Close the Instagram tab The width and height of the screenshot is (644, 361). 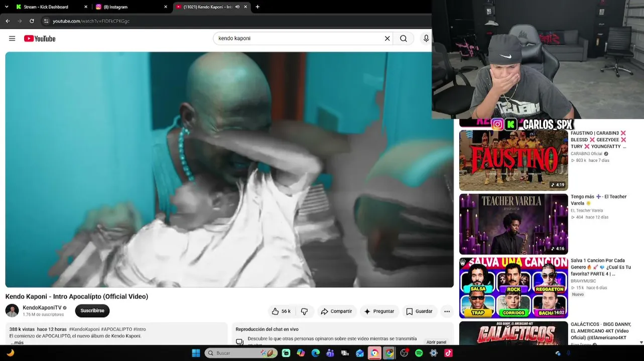[166, 7]
